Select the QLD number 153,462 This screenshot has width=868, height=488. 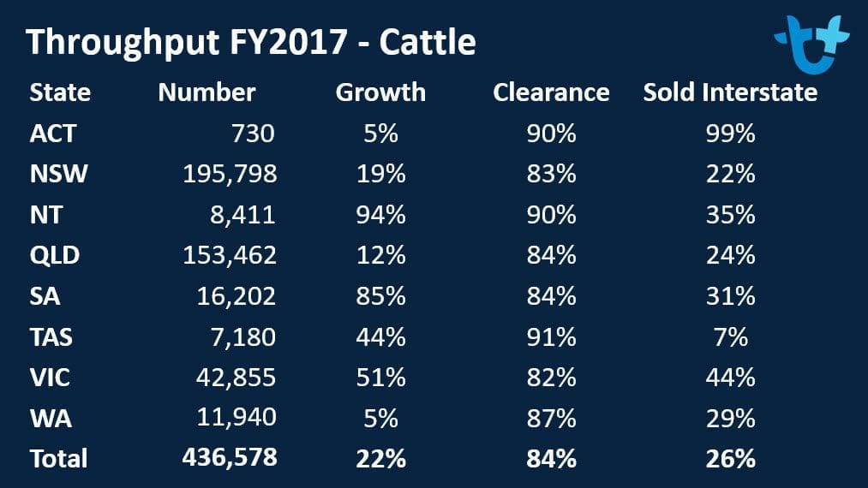[x=230, y=256]
